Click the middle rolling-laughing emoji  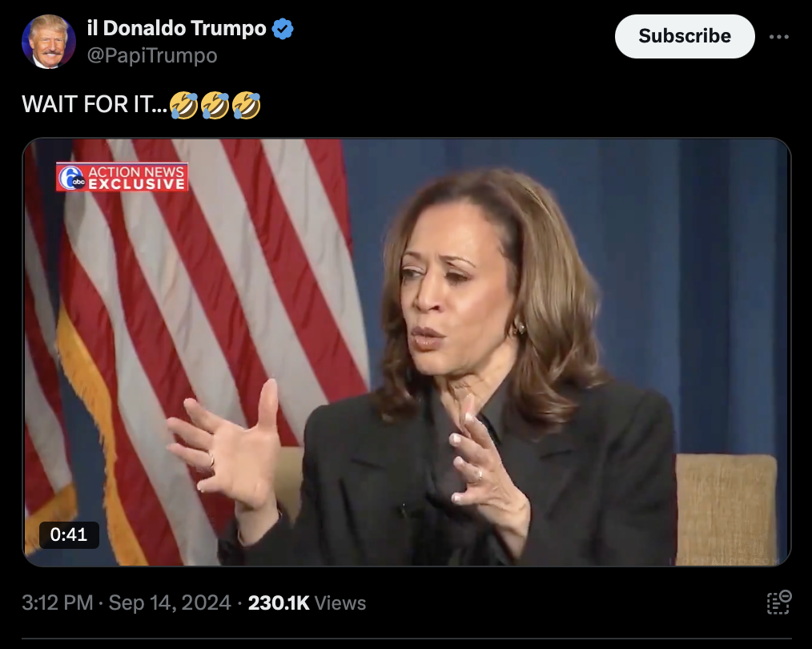click(x=215, y=105)
